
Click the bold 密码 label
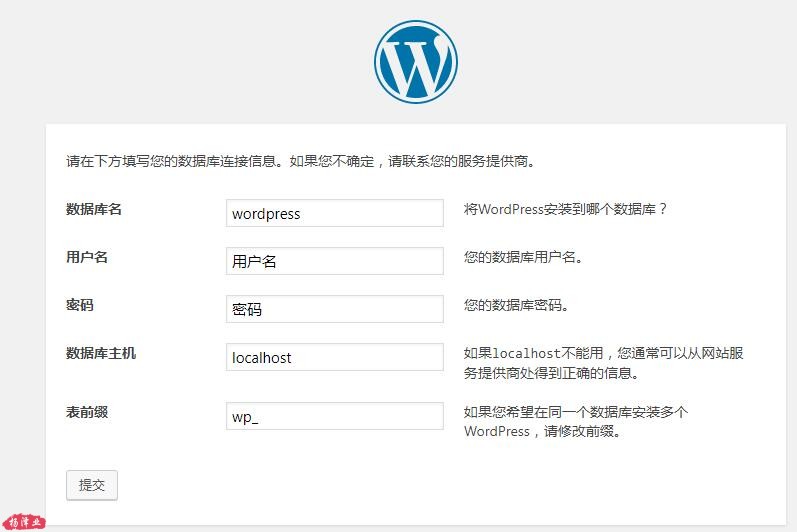[80, 305]
